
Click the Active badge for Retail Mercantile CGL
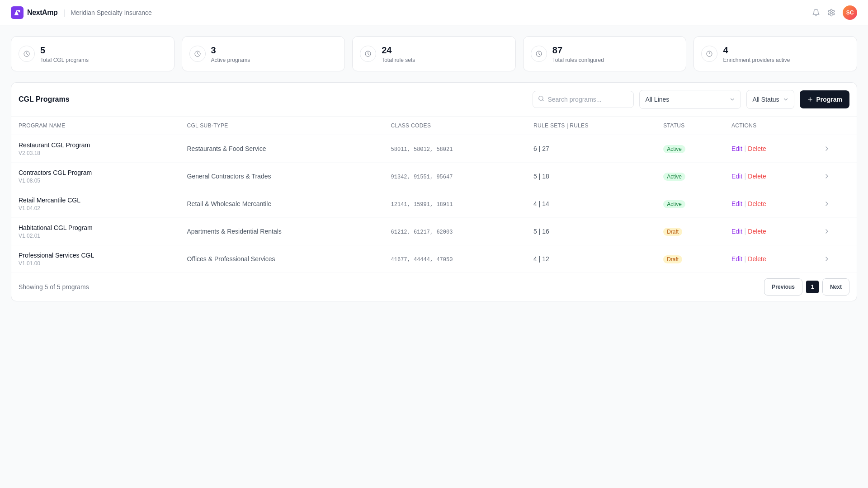tap(674, 204)
